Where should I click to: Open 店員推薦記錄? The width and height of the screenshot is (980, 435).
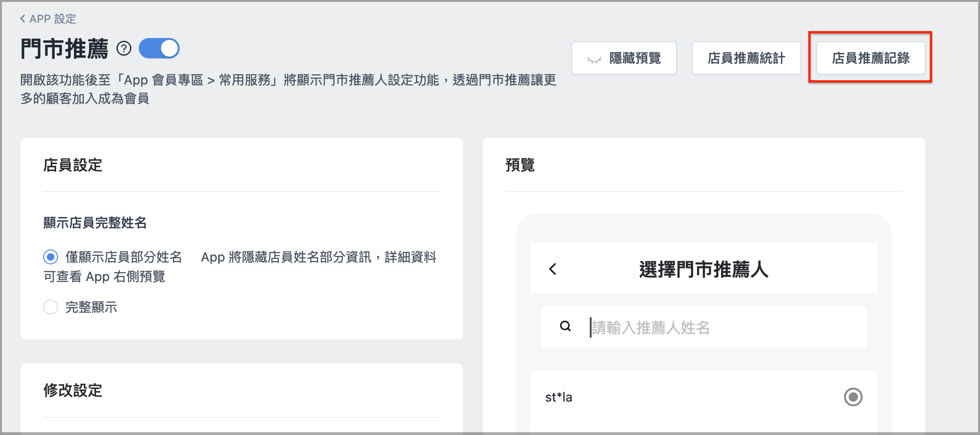click(x=870, y=58)
